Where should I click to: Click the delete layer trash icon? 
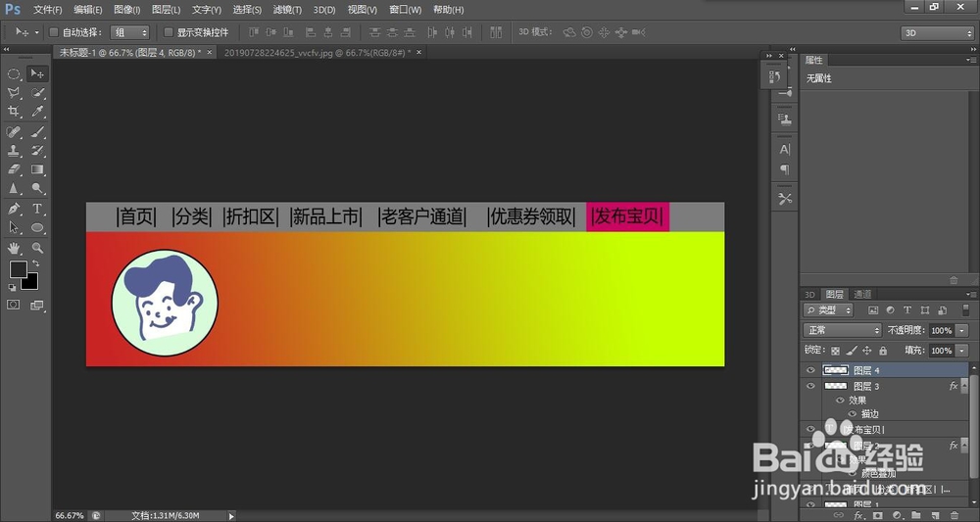coord(954,515)
